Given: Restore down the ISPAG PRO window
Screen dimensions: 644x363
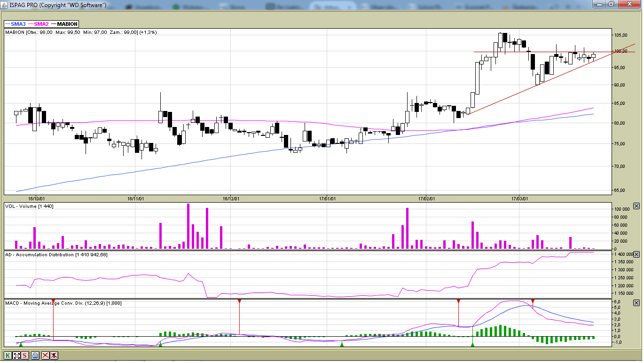Looking at the screenshot, I should 611,4.
